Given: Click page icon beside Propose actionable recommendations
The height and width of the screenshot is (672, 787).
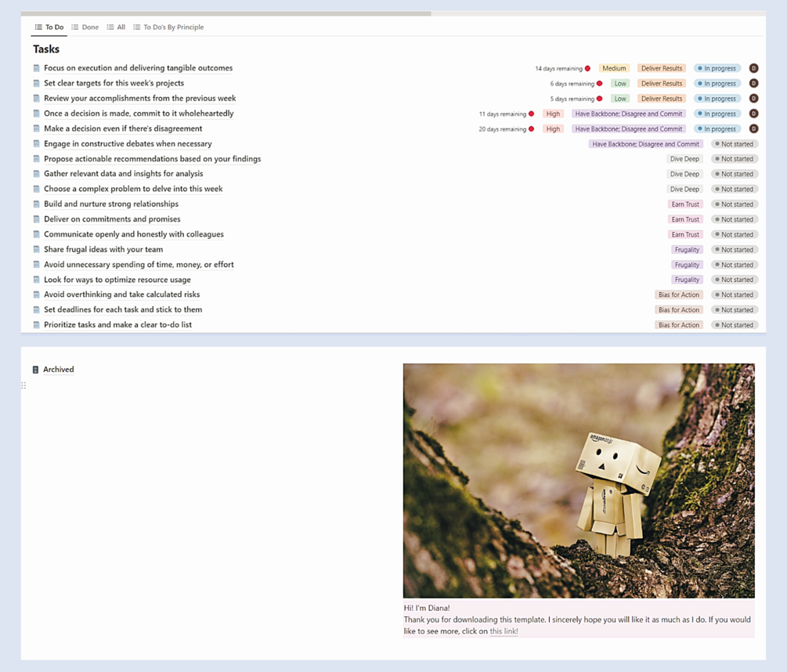Looking at the screenshot, I should tap(37, 158).
